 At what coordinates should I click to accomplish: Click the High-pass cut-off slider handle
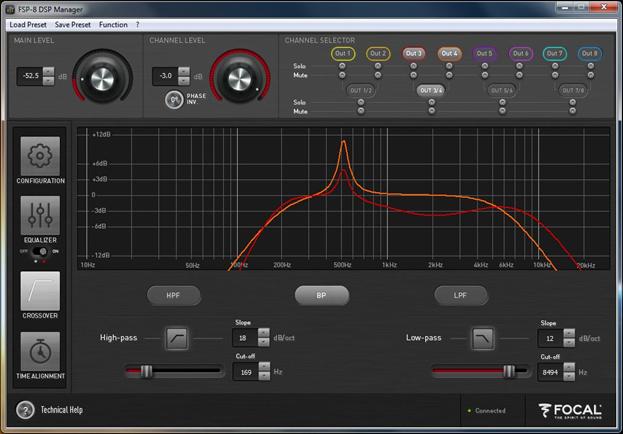point(146,371)
